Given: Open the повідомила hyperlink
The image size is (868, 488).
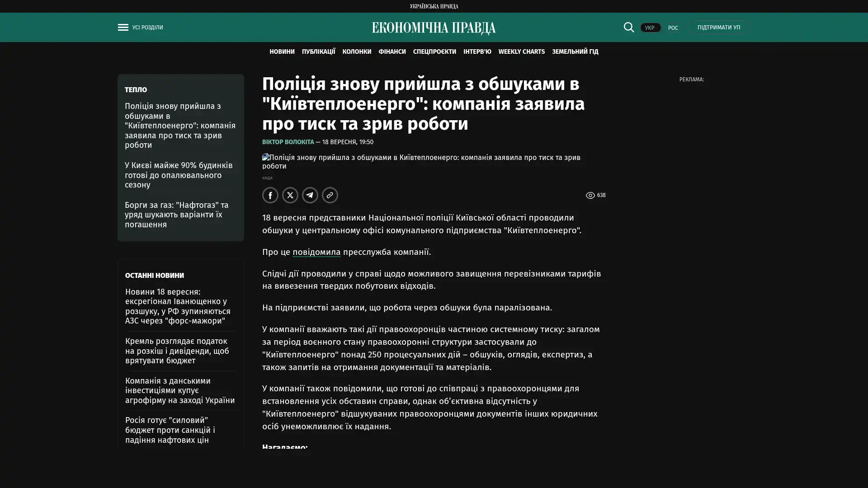Looking at the screenshot, I should 316,252.
